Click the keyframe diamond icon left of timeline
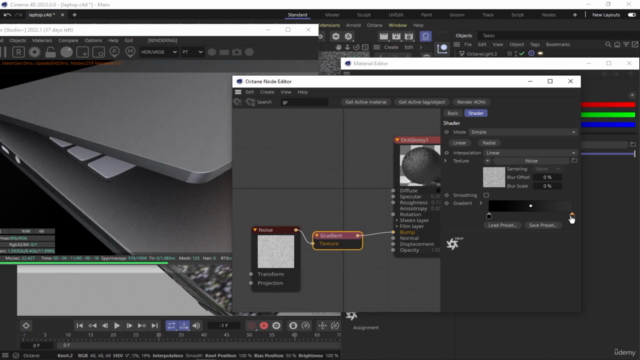640x360 pixels. point(26,326)
